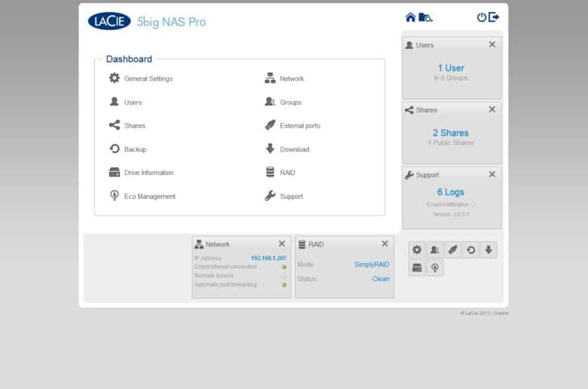Image resolution: width=588 pixels, height=389 pixels.
Task: Open Download from the Dashboard list
Action: coord(287,149)
